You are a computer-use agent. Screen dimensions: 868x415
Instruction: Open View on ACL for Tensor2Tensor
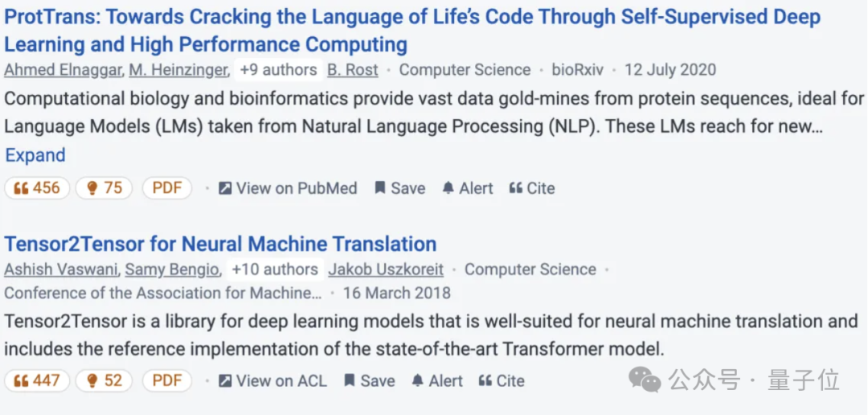tap(272, 380)
